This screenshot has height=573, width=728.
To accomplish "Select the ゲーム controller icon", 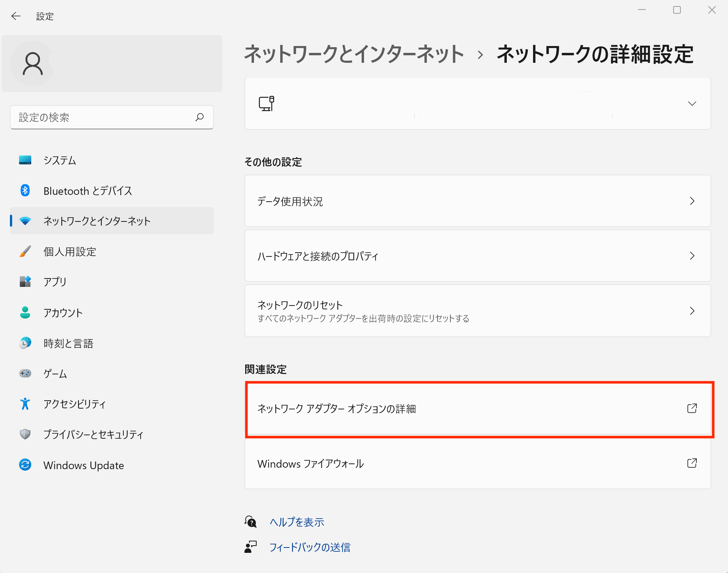I will point(25,373).
